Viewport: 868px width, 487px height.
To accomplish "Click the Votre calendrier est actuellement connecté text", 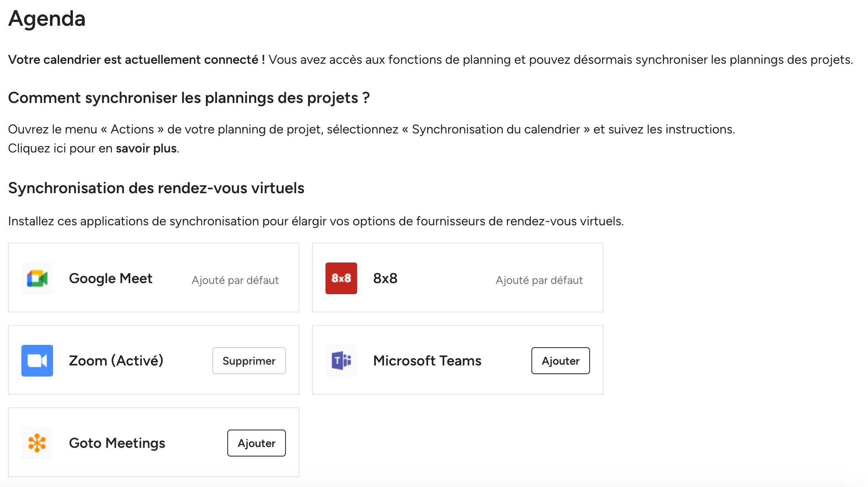I will point(137,60).
